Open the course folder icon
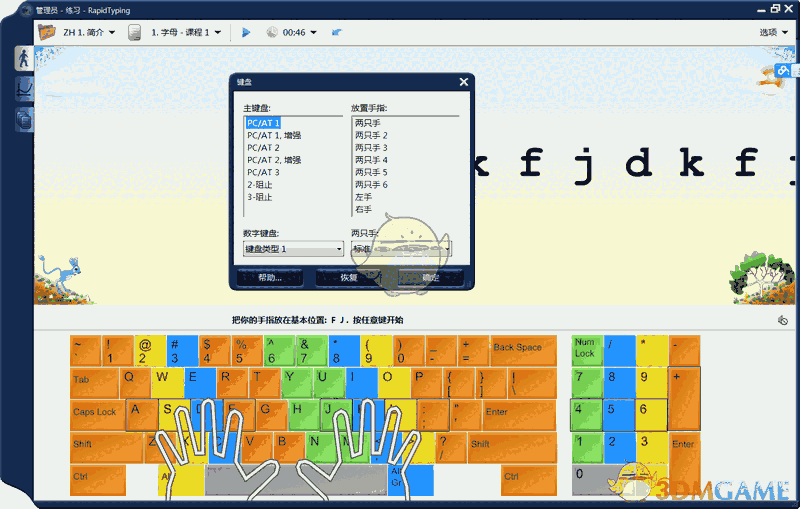The width and height of the screenshot is (800, 509). (x=46, y=32)
